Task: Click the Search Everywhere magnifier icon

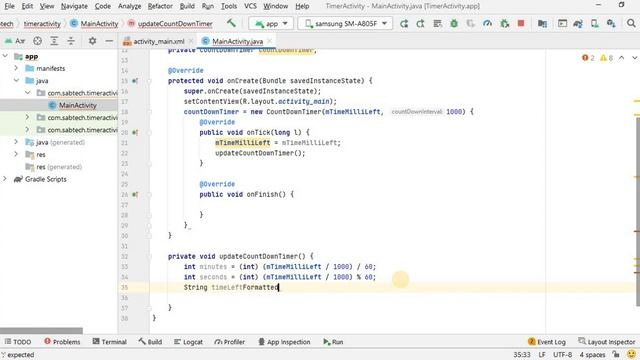Action: point(631,24)
